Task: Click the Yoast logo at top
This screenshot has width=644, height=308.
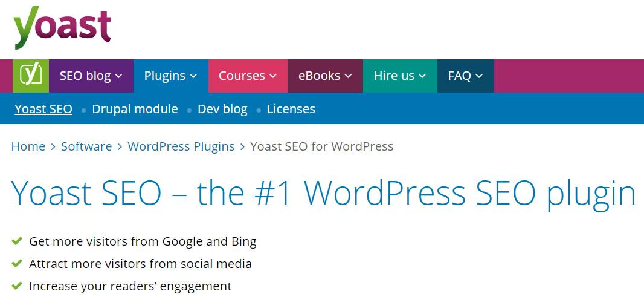Action: [x=62, y=28]
